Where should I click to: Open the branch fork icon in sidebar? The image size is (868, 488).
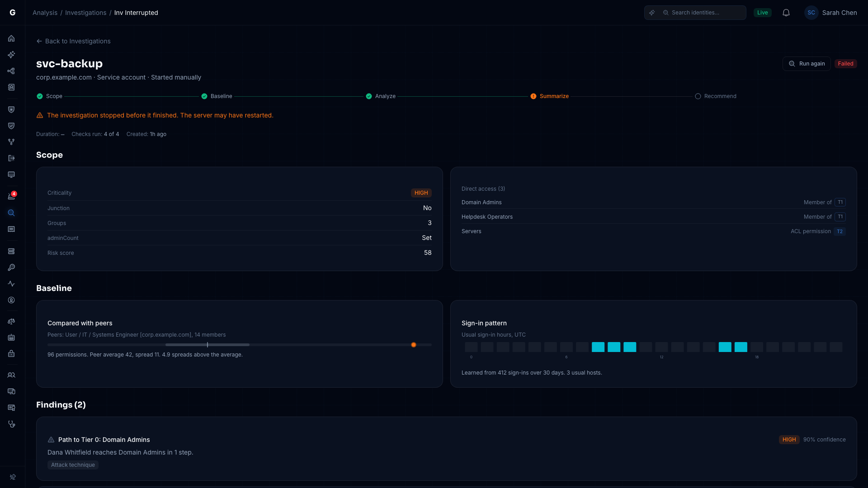[11, 142]
